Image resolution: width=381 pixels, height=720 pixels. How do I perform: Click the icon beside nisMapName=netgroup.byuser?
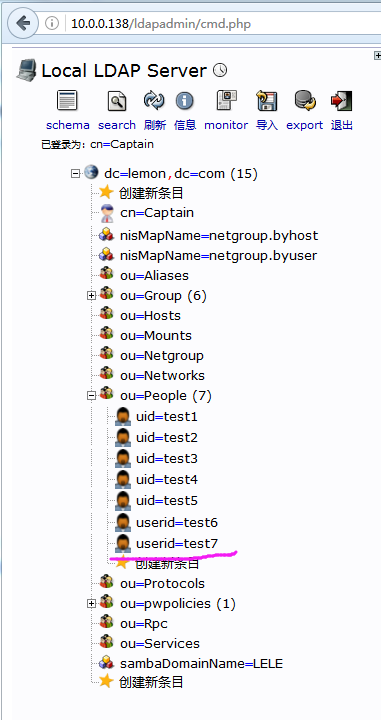tap(106, 254)
